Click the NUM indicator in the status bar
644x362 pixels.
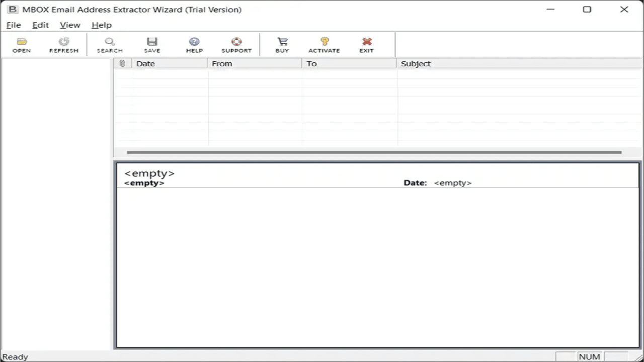589,357
